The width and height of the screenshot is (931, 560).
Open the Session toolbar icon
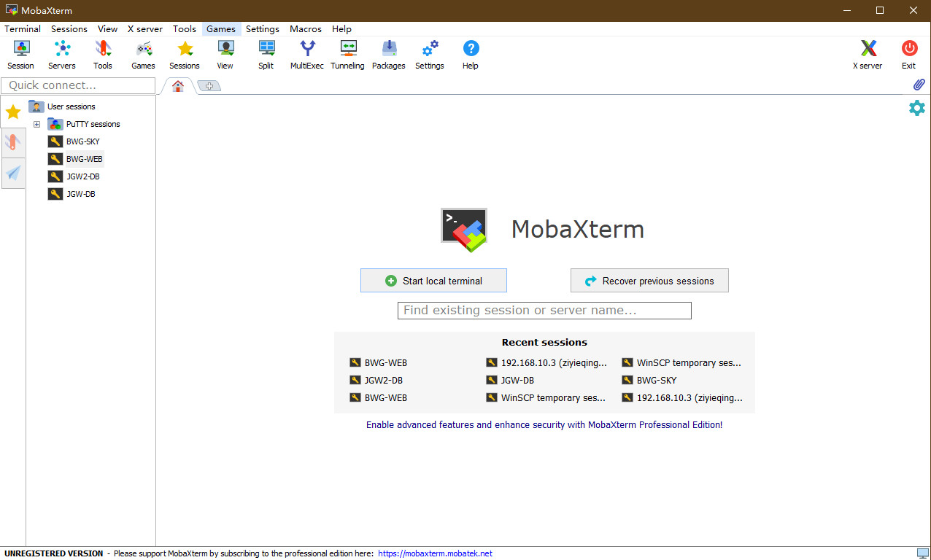(x=20, y=55)
